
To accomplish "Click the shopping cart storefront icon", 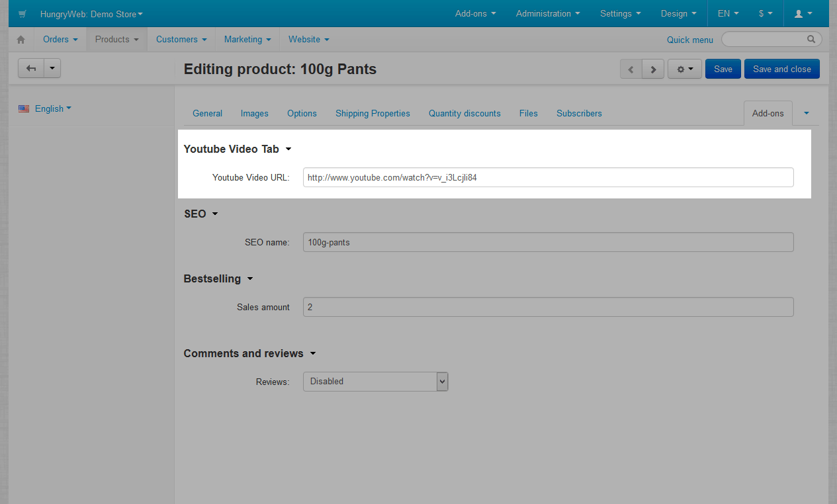I will point(22,14).
